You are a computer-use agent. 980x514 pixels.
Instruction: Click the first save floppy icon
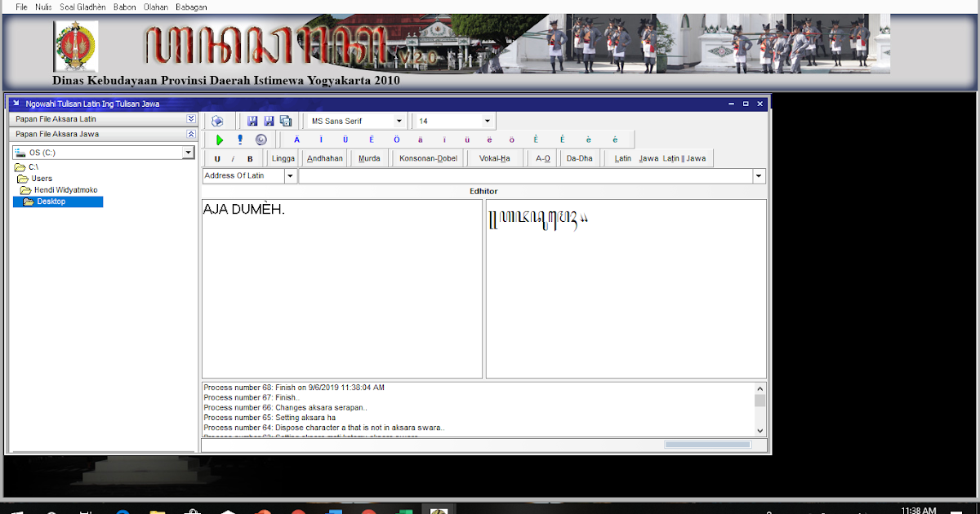(253, 121)
